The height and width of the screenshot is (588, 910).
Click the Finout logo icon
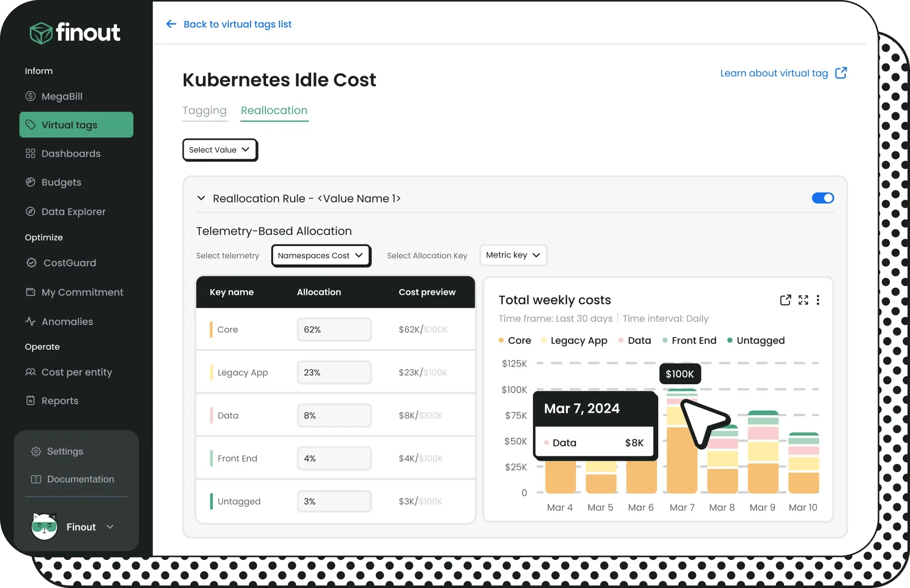(x=41, y=33)
